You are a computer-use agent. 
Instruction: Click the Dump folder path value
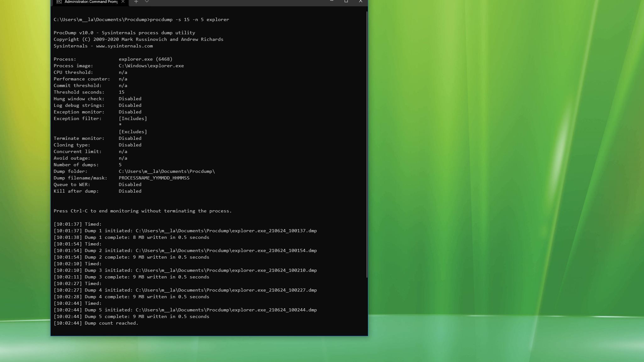[167, 171]
